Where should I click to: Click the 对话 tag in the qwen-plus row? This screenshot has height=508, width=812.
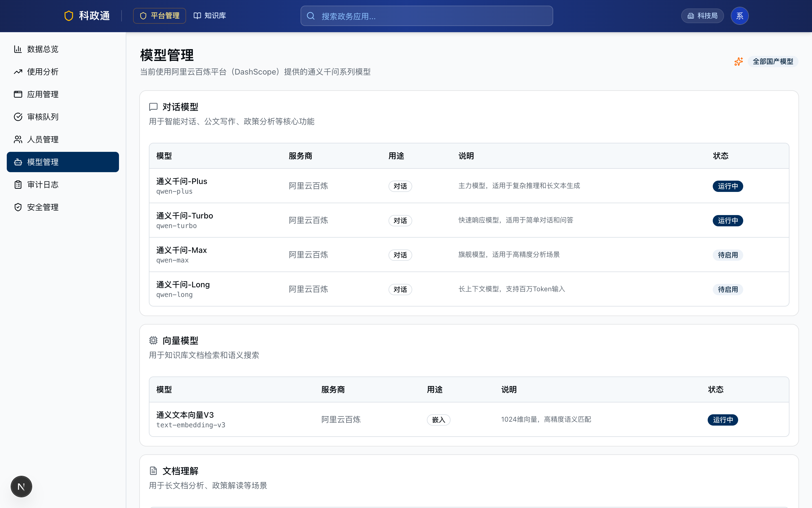click(x=400, y=186)
